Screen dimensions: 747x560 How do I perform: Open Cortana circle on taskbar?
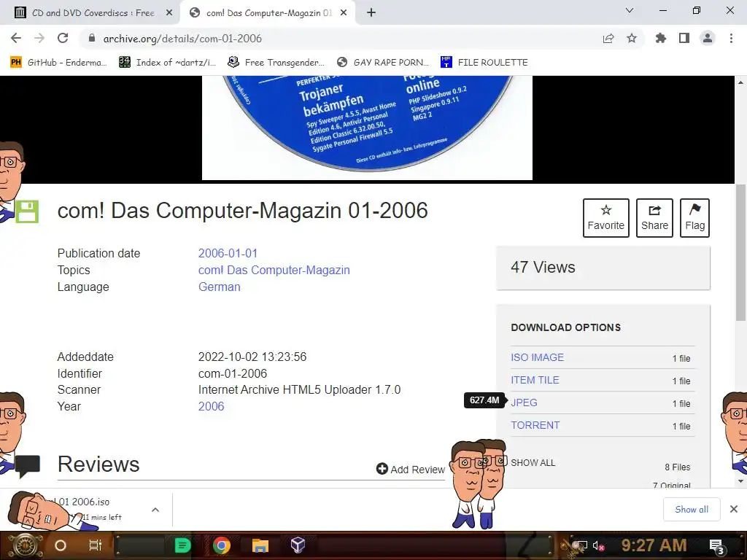[x=61, y=545]
